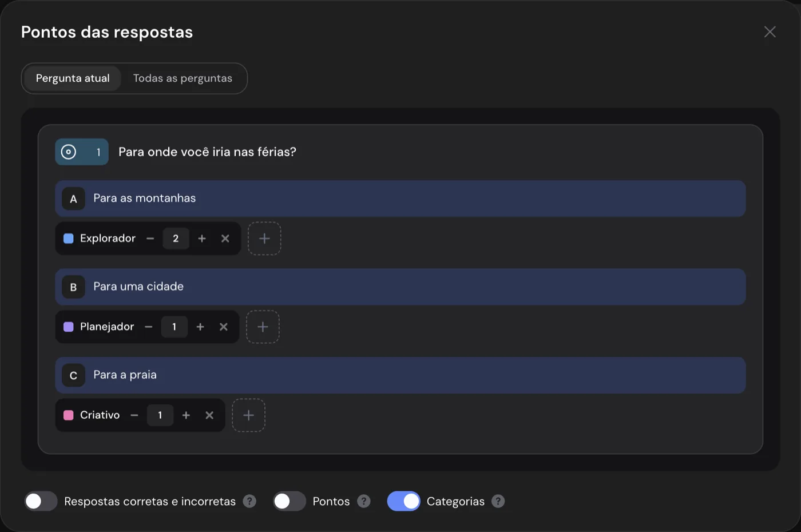
Task: Click question text 'Para onde você iria nas férias?'
Action: pyautogui.click(x=207, y=152)
